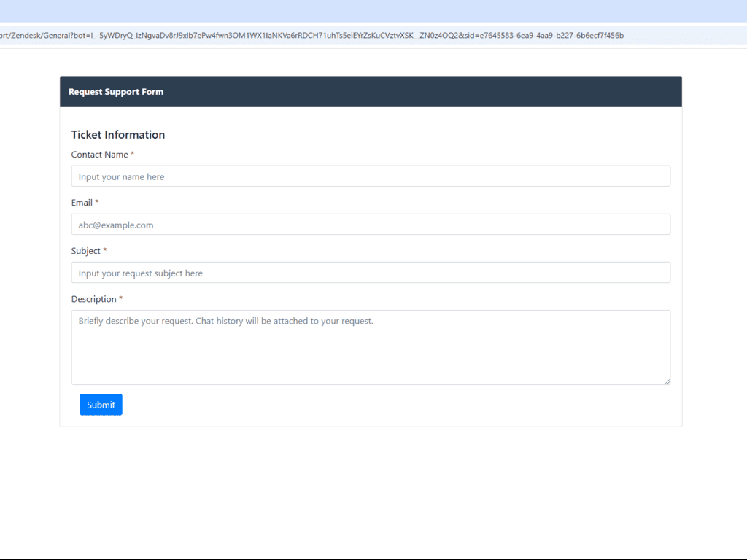Click the Request Support Form header title

tap(116, 92)
